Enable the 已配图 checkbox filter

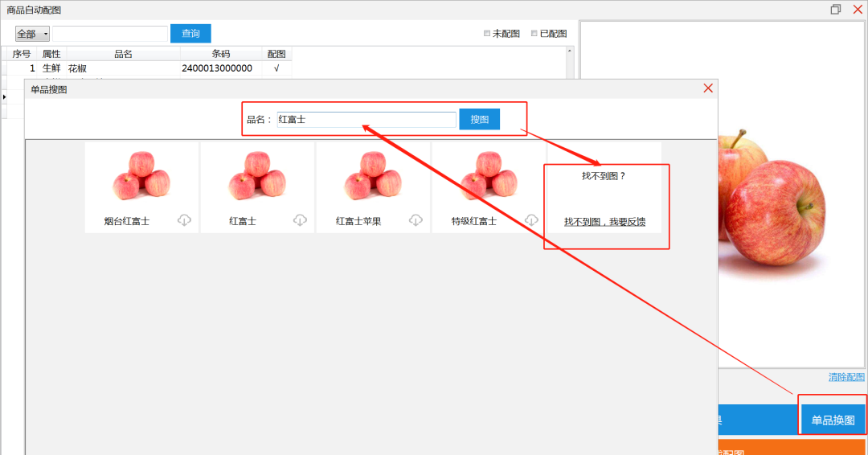click(534, 34)
